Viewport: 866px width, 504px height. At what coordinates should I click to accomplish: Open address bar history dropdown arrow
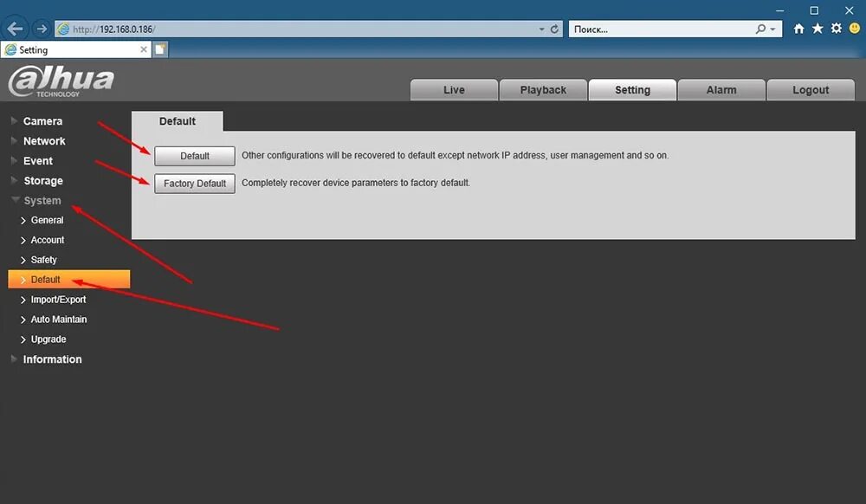[x=542, y=29]
